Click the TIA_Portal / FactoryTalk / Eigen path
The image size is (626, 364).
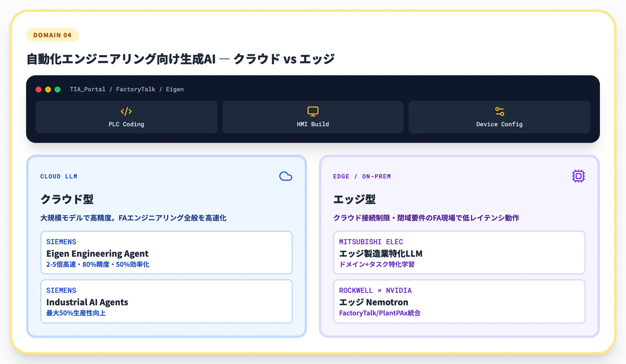click(x=127, y=89)
